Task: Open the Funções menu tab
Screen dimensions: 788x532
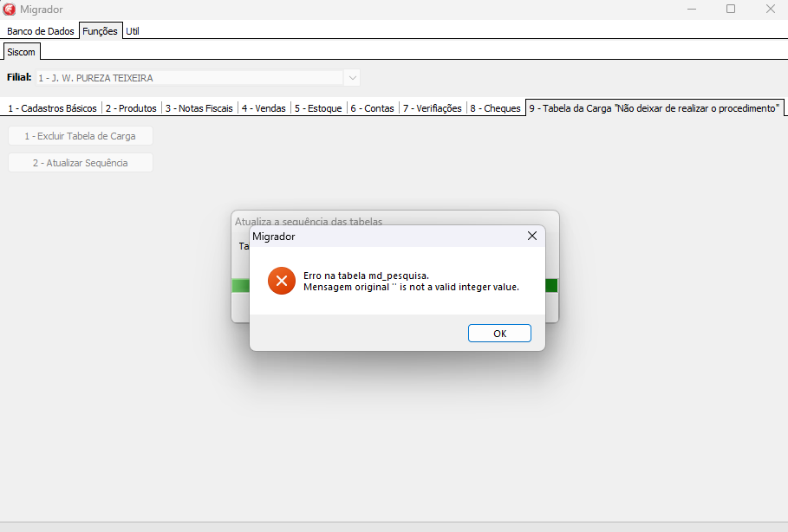Action: [x=100, y=31]
